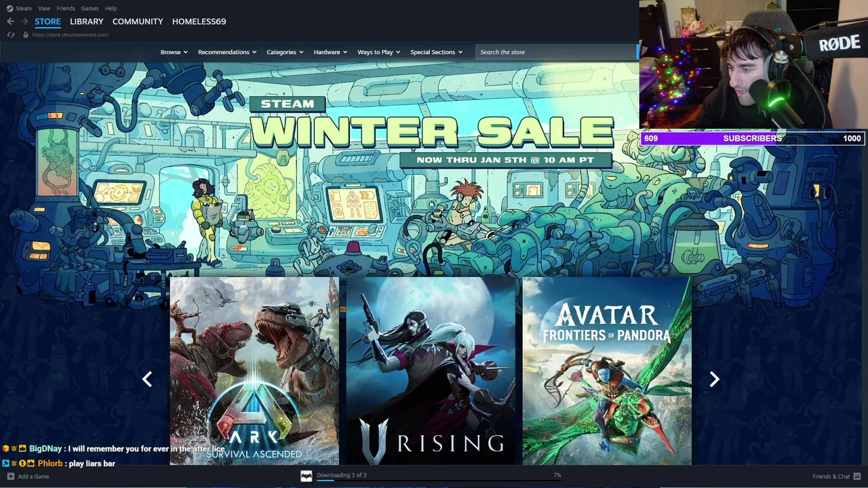The width and height of the screenshot is (868, 488).
Task: Switch to the STORE tab
Action: [47, 22]
